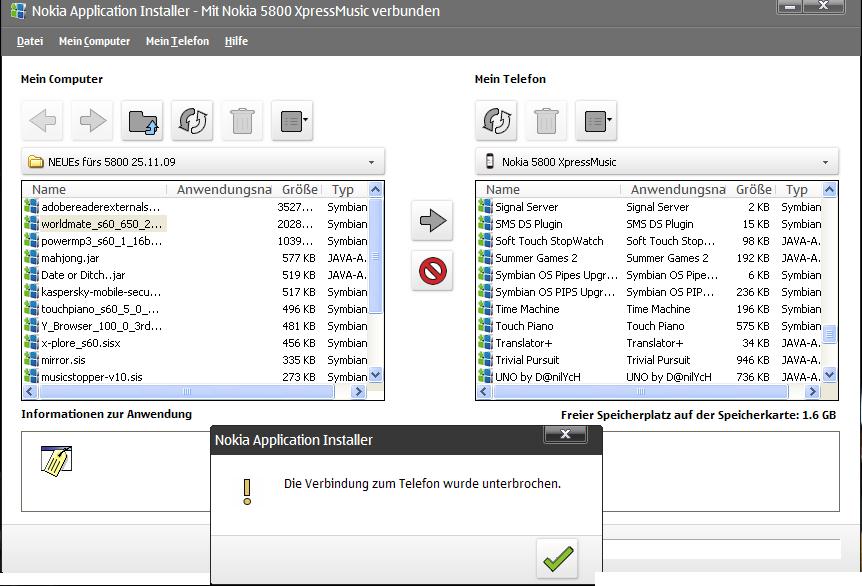Refresh the Mein Computer file list
Screen dimensions: 862x586
pos(192,120)
